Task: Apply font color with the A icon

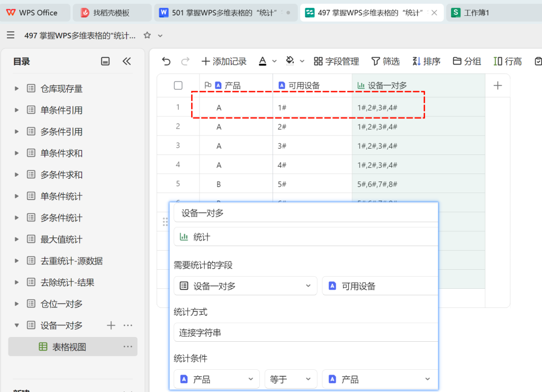Action: [263, 61]
